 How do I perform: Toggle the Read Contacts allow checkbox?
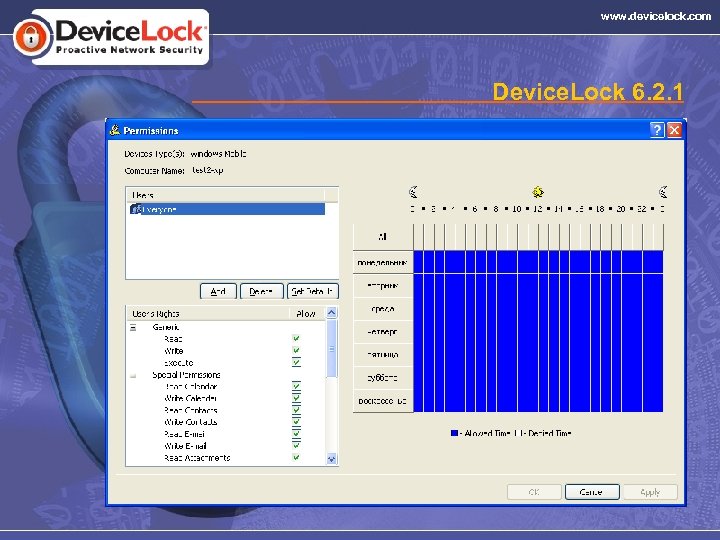click(x=296, y=410)
